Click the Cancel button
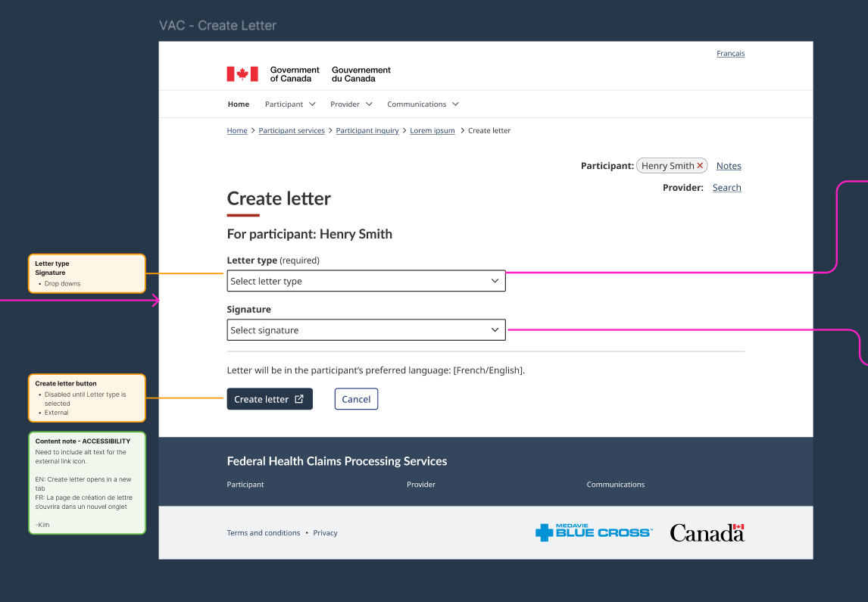 [356, 399]
